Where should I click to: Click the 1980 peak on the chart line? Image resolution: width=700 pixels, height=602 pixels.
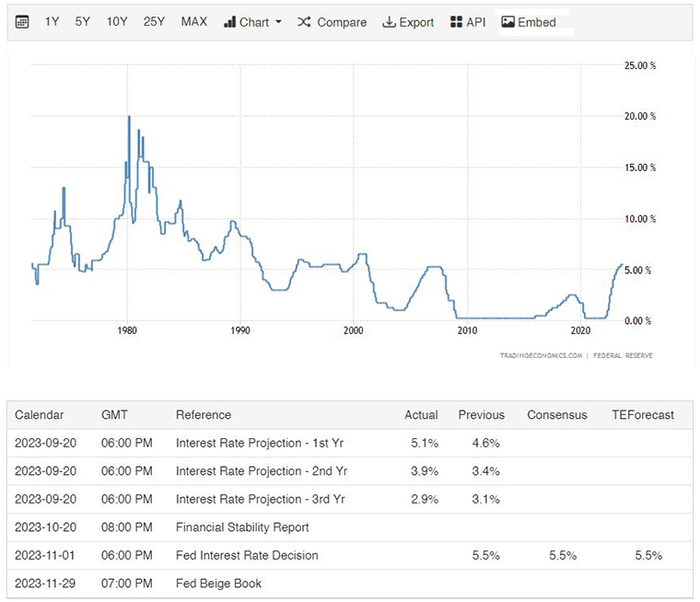(x=130, y=117)
